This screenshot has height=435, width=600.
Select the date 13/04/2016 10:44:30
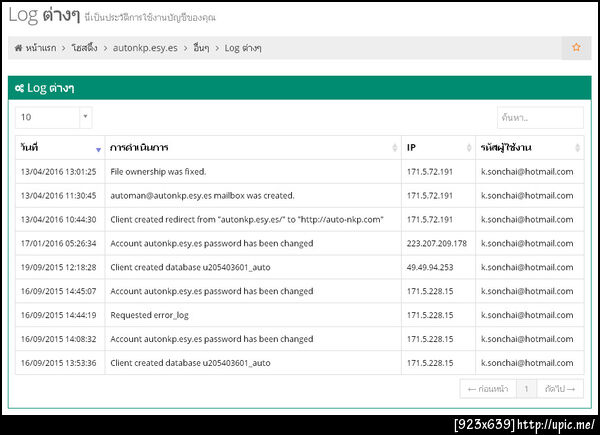coord(59,219)
